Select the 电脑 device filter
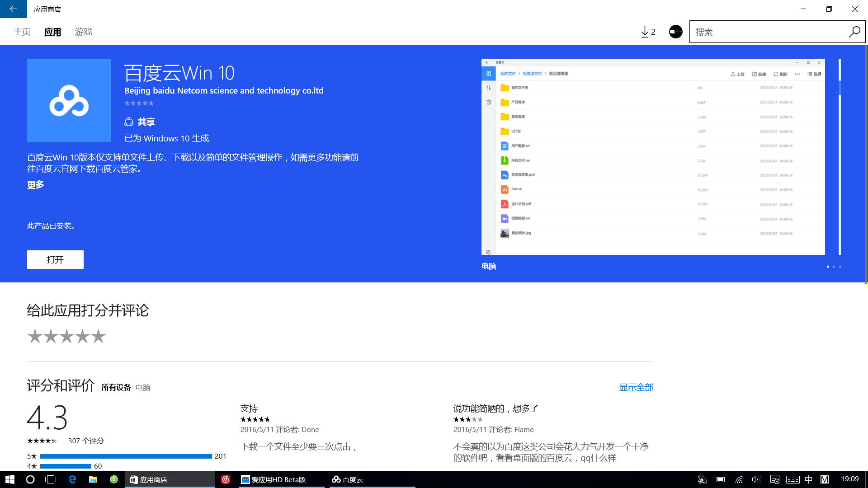 tap(143, 388)
